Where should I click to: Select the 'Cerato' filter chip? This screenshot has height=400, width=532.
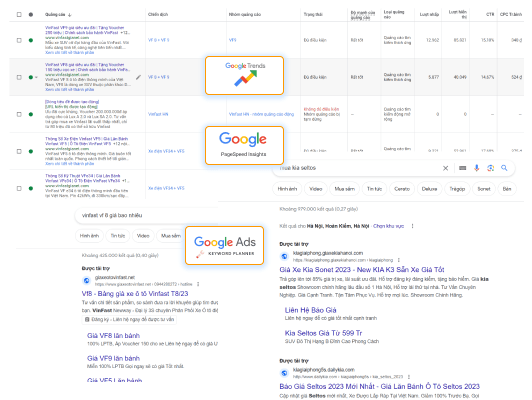(x=402, y=189)
